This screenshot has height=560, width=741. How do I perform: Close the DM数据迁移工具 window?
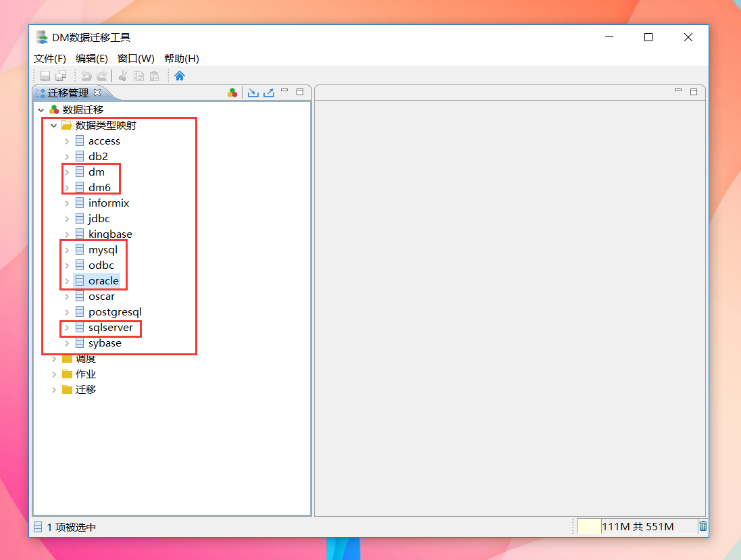click(x=688, y=37)
